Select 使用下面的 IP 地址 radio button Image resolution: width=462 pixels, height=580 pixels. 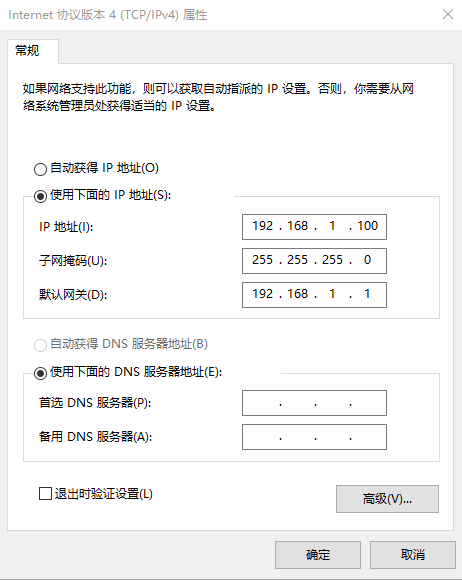pos(40,196)
